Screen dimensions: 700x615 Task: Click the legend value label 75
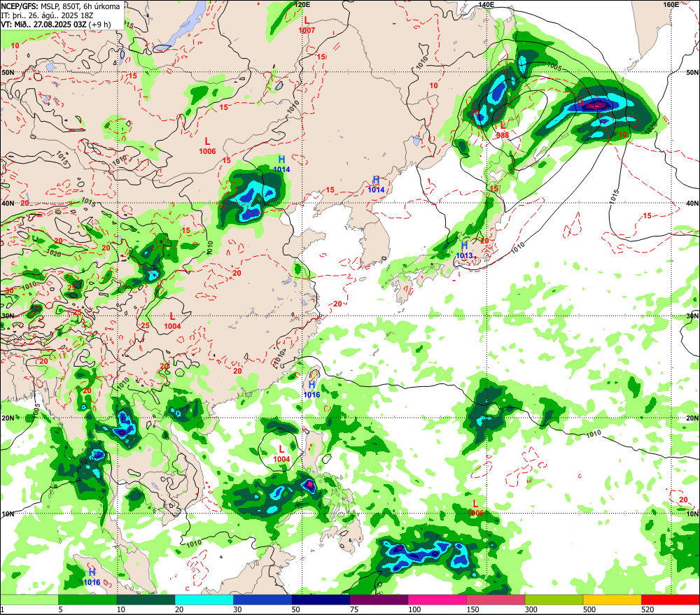tap(354, 609)
